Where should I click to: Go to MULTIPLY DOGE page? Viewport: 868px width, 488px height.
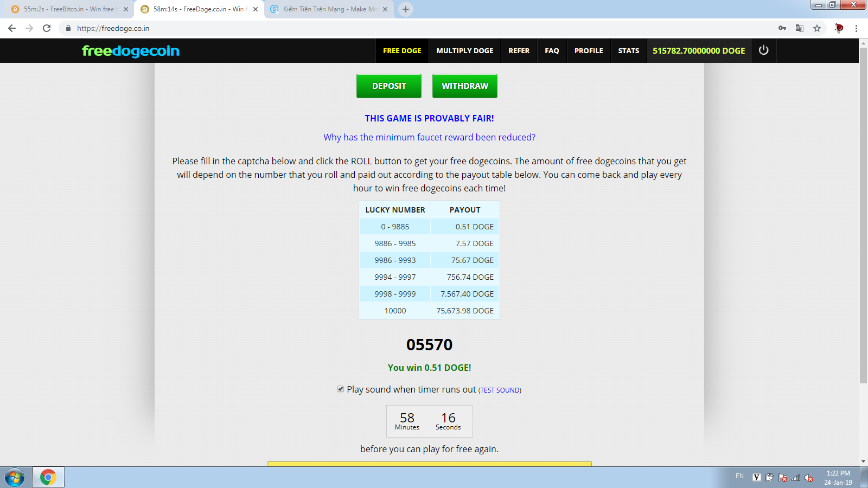[x=465, y=50]
